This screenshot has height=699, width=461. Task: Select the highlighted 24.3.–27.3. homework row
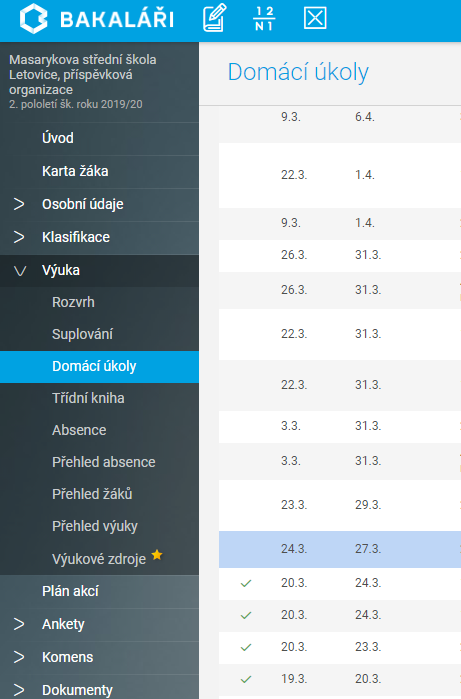coord(340,549)
